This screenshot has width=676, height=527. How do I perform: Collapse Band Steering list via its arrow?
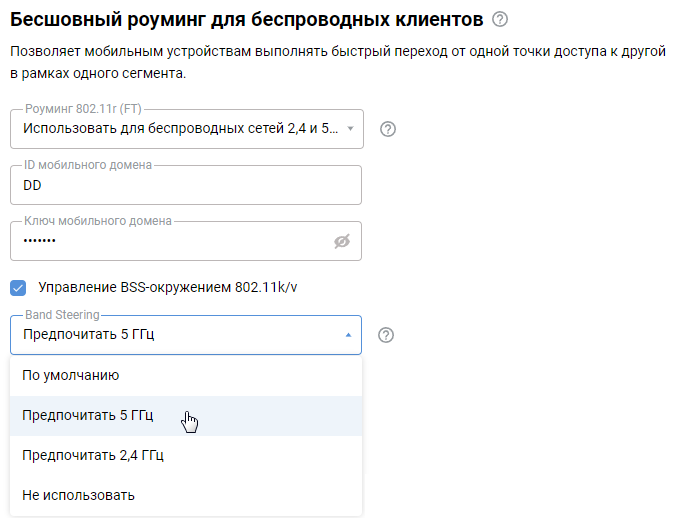[x=347, y=335]
